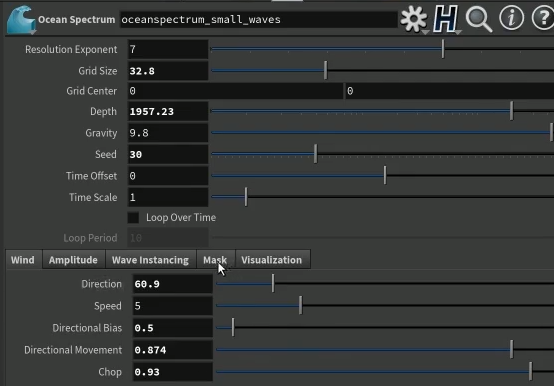Click the Time Scale slider handle
Image resolution: width=554 pixels, height=386 pixels.
[x=246, y=197]
